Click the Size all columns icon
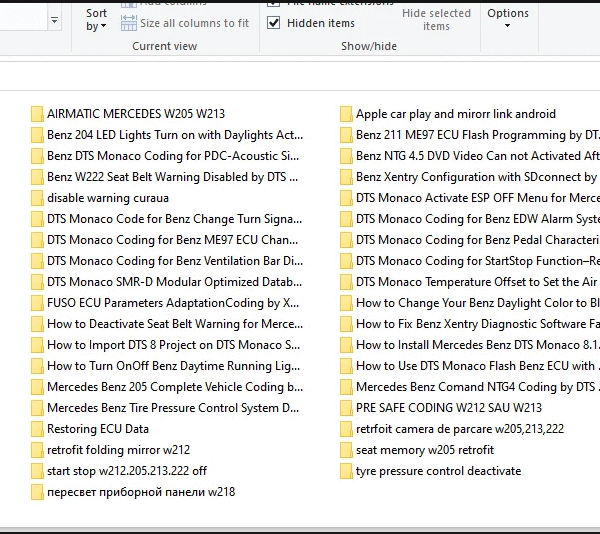Image resolution: width=600 pixels, height=534 pixels. (129, 23)
